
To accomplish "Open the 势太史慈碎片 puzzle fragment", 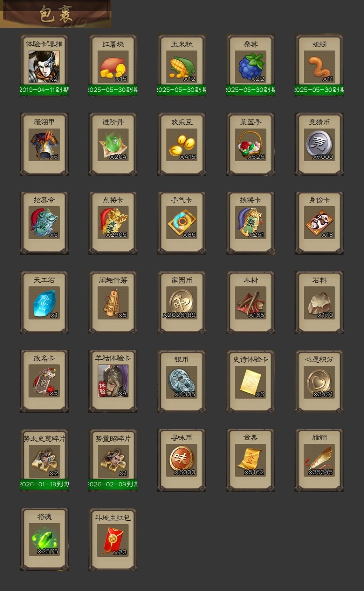I will [44, 461].
